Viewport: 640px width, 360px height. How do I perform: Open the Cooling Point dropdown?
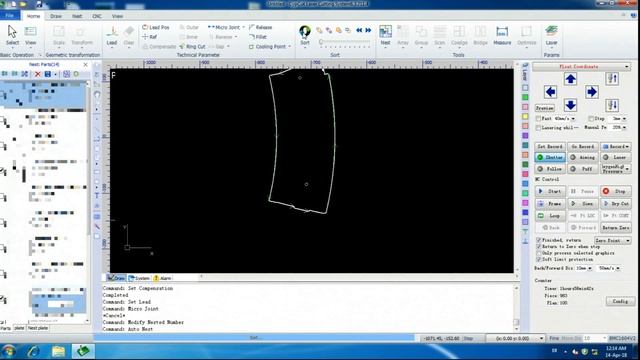click(x=289, y=47)
